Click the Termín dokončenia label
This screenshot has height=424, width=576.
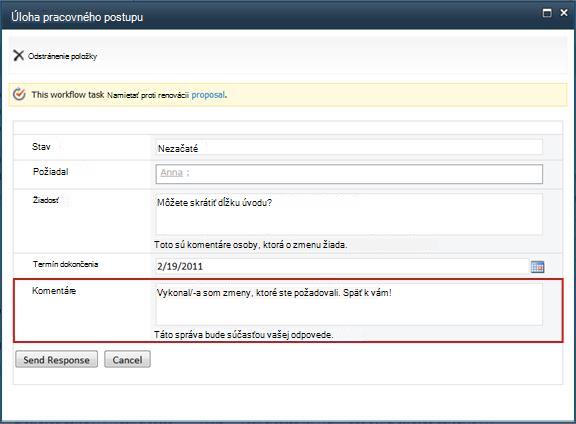tap(65, 264)
